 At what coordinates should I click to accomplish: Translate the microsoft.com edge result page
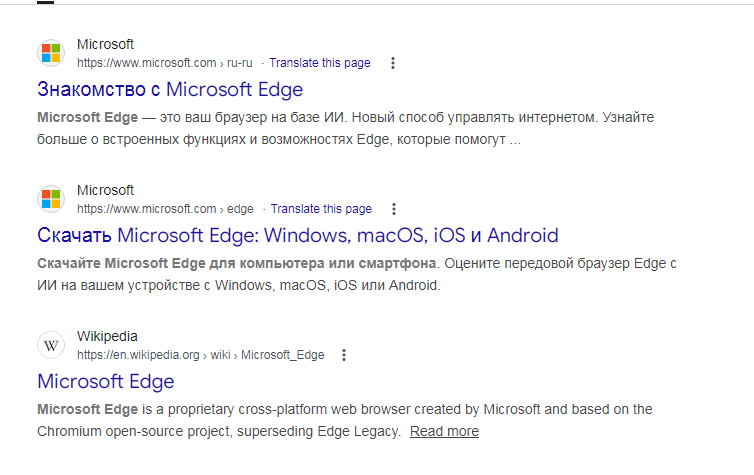tap(321, 209)
